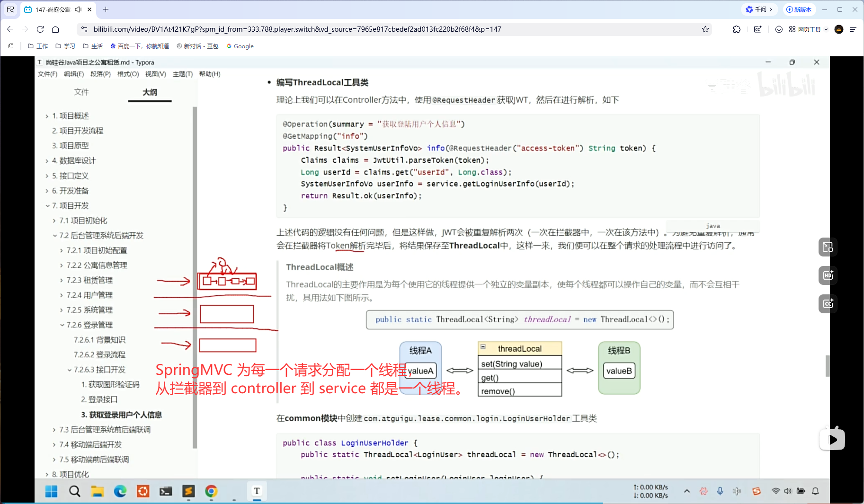Open the notification bell in system tray
Screen dimensions: 864x504
coord(815,491)
